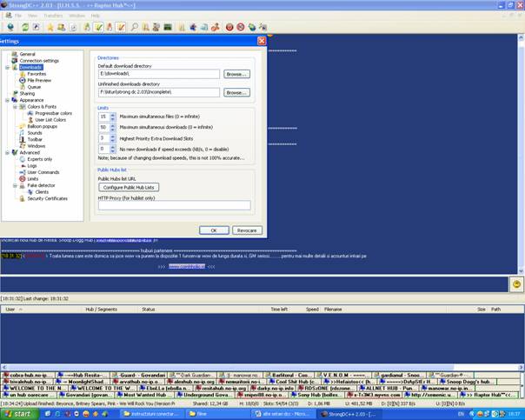
Task: Collapse the Appearance tree node
Action: click(7, 100)
